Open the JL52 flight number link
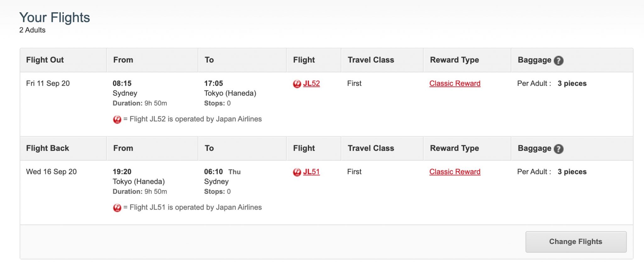Screen dimensions: 644x268 pos(311,83)
